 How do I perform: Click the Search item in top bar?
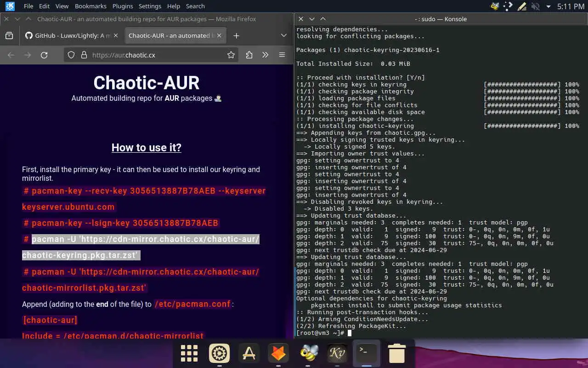195,6
